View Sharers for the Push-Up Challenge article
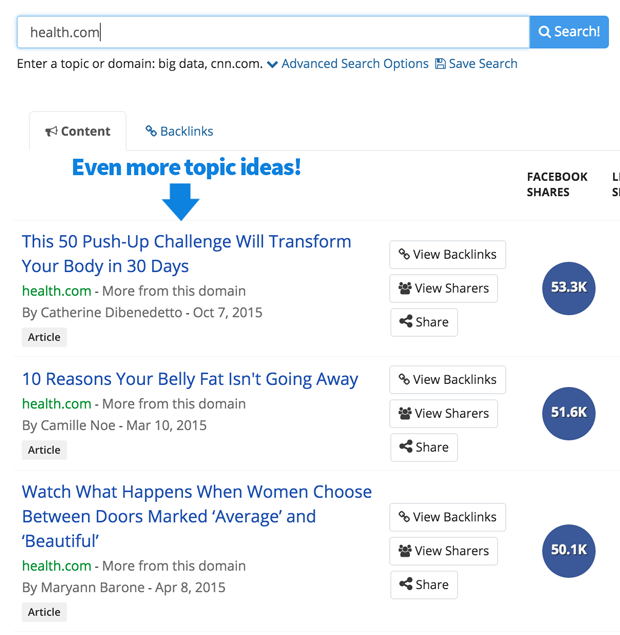The width and height of the screenshot is (620, 635). click(443, 288)
